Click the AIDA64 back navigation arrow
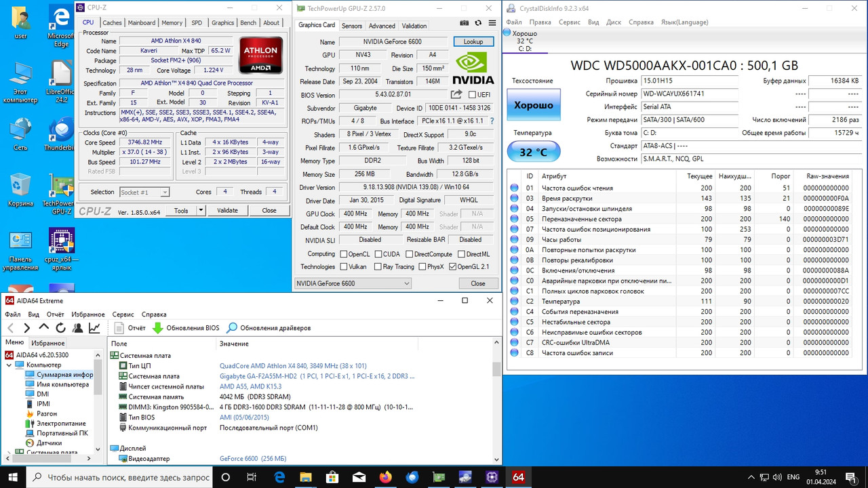Screen dimensions: 868x488 (10, 328)
